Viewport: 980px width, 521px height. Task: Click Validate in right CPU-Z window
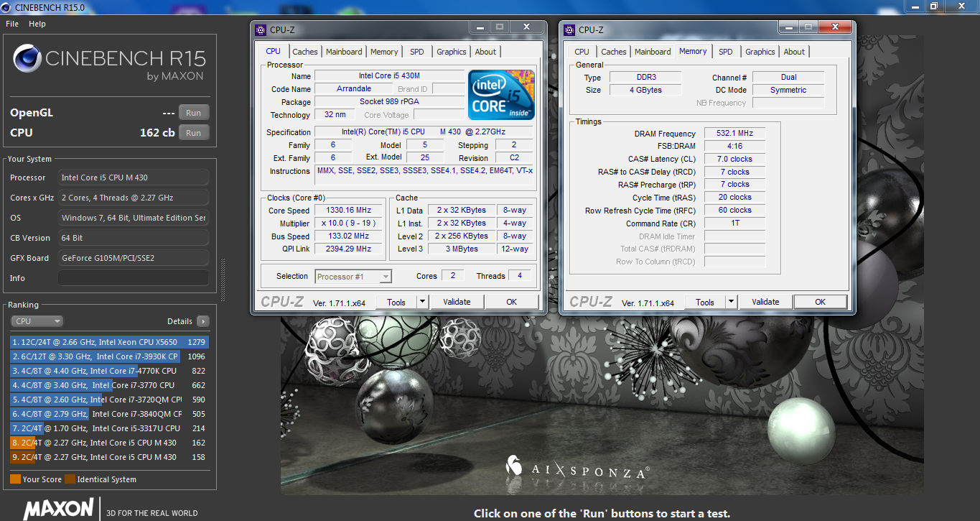(x=765, y=302)
